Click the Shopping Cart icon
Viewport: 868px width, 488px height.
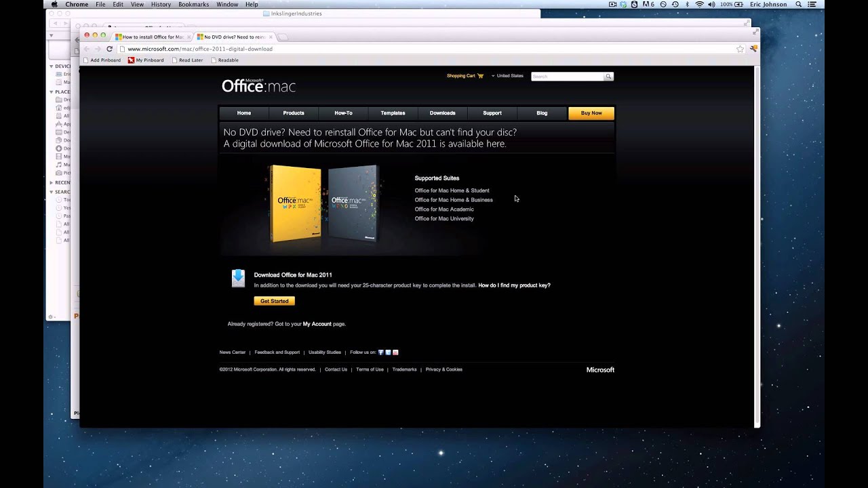point(481,76)
